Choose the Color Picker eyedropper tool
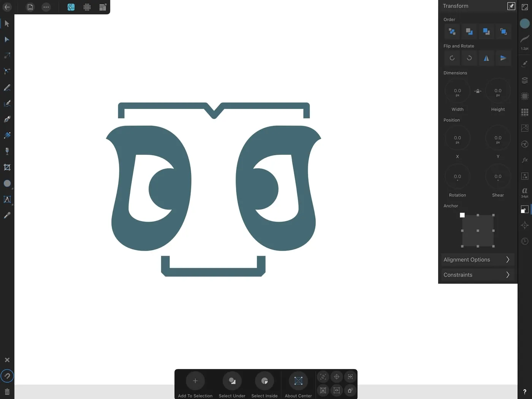 point(7,215)
